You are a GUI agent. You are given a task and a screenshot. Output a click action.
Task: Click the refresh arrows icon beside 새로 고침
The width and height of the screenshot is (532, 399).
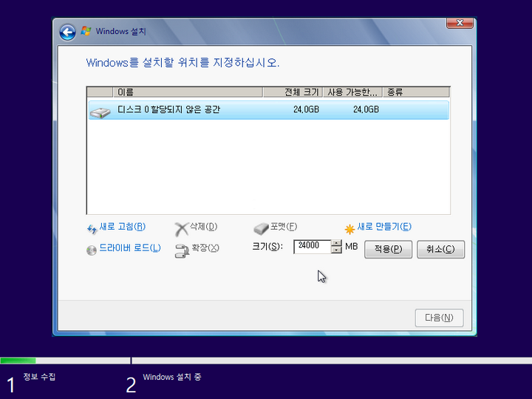(x=92, y=229)
